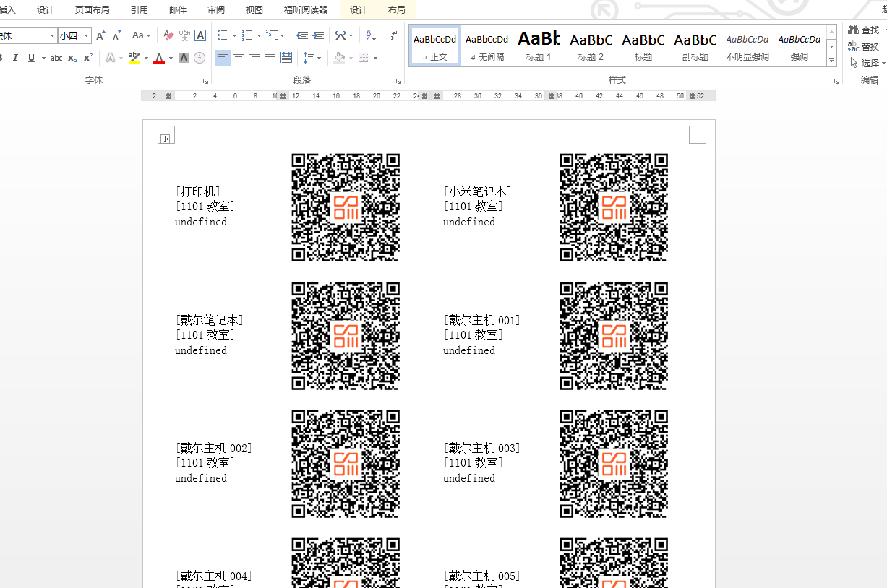
Task: Toggle italic formatting
Action: point(15,58)
